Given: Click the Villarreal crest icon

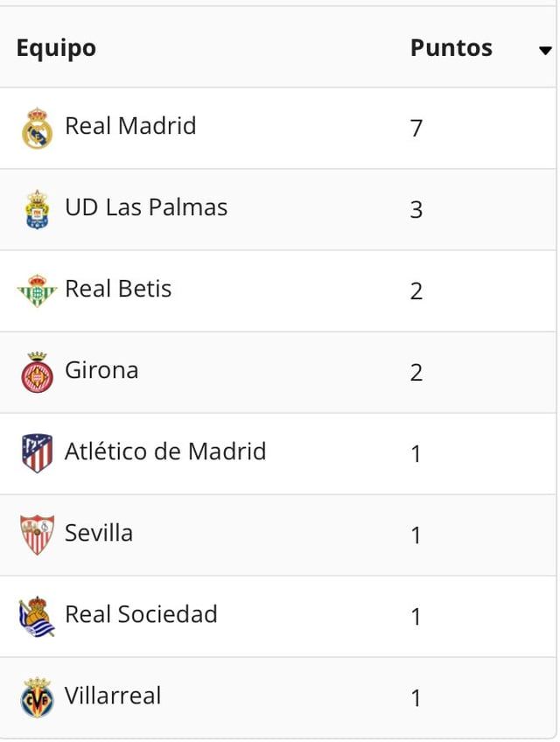Looking at the screenshot, I should coord(37,697).
